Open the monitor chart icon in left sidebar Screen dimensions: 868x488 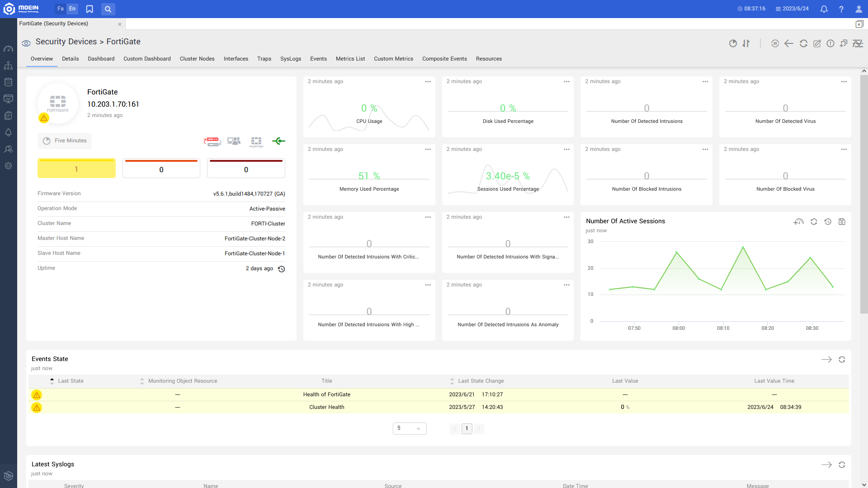pos(8,99)
